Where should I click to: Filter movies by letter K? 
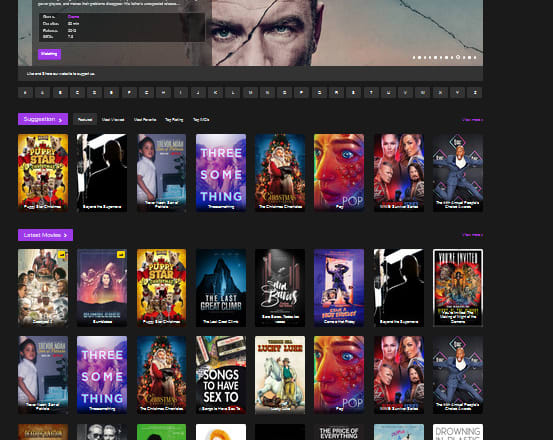pyautogui.click(x=215, y=93)
